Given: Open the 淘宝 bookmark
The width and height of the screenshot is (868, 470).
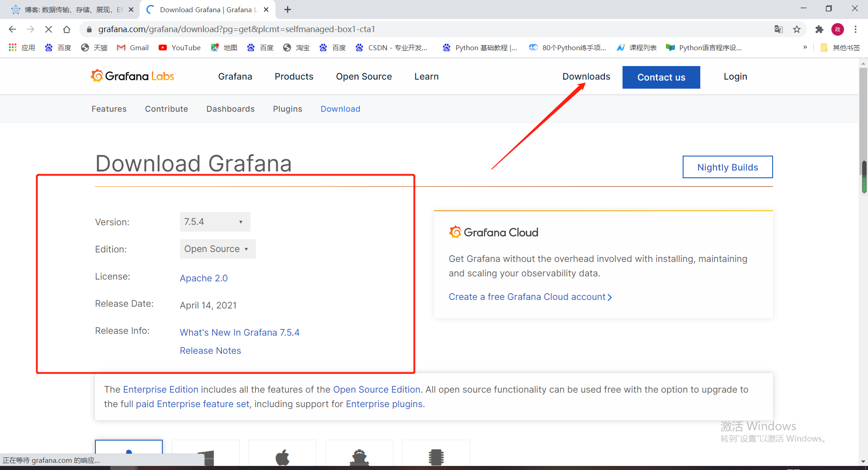Looking at the screenshot, I should (x=297, y=47).
